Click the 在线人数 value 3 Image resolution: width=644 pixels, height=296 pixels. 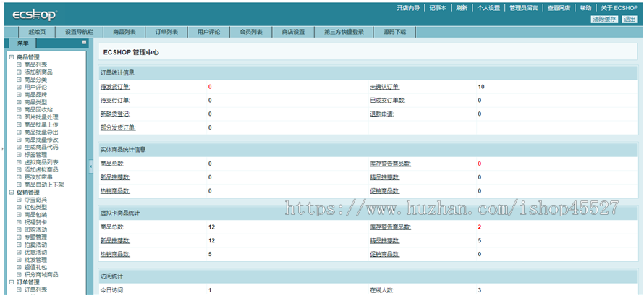480,291
